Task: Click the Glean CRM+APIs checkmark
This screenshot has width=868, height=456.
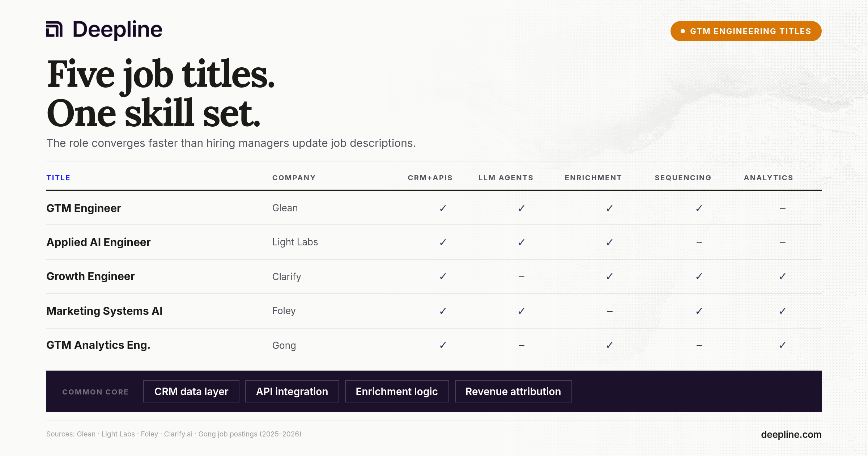Action: pyautogui.click(x=443, y=208)
